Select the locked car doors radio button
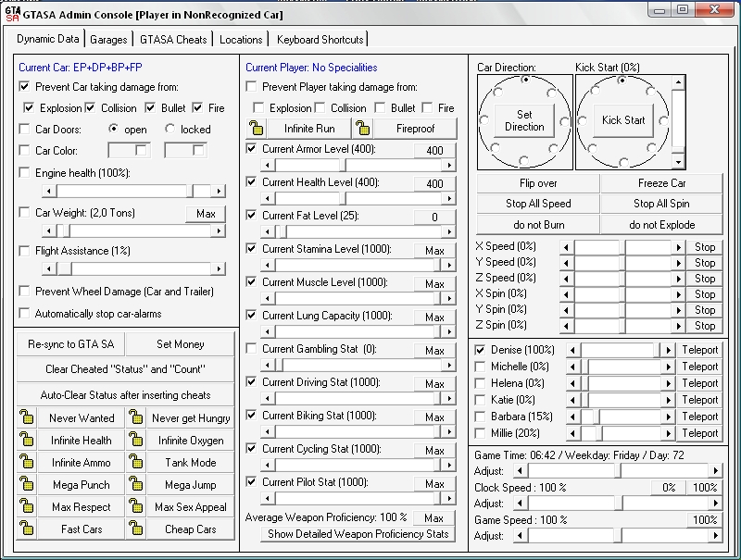The width and height of the screenshot is (741, 560). coord(170,130)
